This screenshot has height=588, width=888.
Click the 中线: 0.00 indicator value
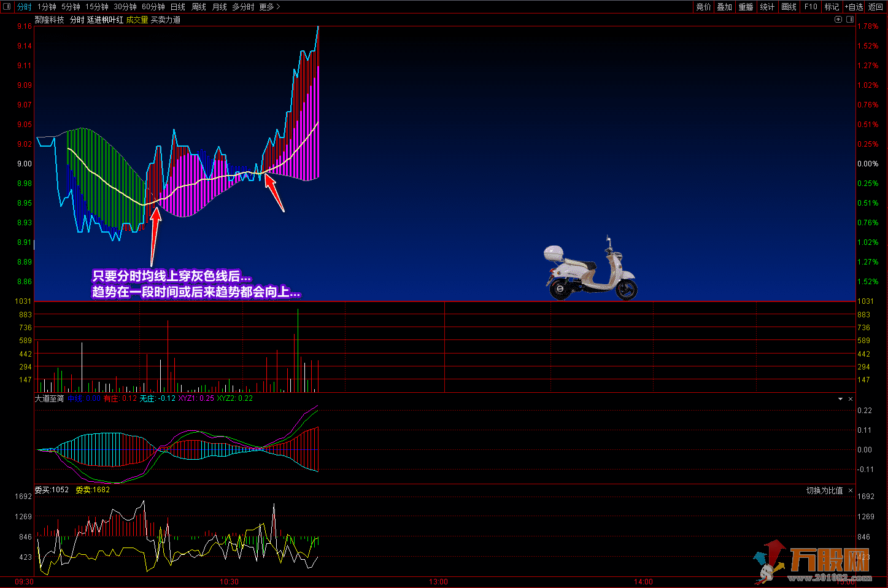click(84, 398)
